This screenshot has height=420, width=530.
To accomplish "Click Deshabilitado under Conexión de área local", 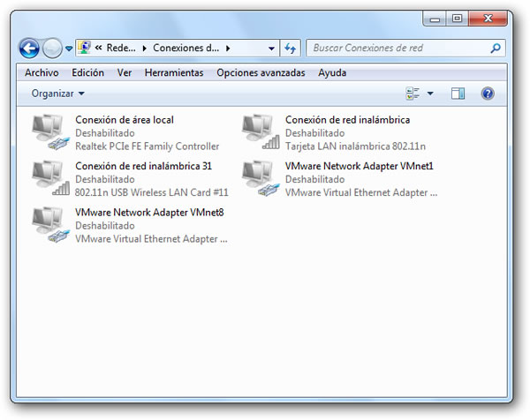I will point(105,133).
